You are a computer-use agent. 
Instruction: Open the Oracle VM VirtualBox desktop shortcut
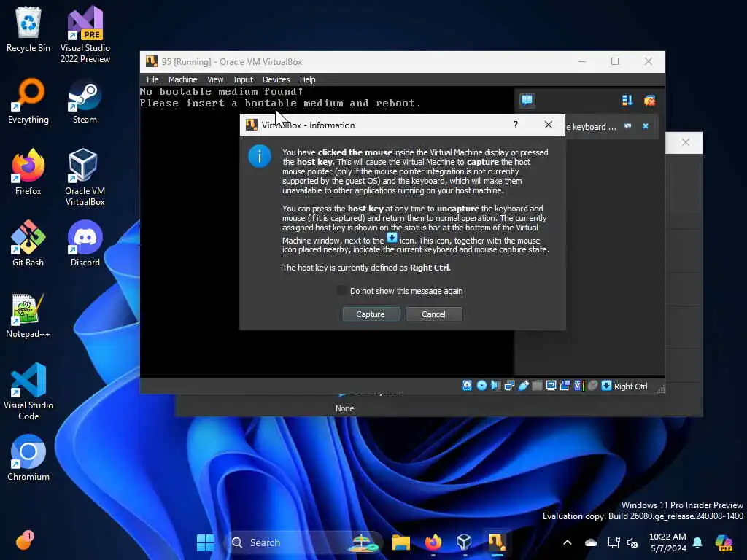85,177
